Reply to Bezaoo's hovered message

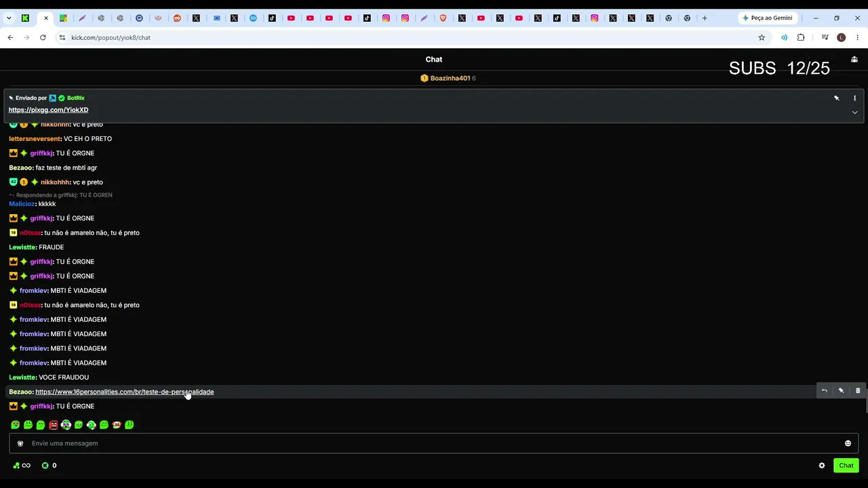coord(824,391)
